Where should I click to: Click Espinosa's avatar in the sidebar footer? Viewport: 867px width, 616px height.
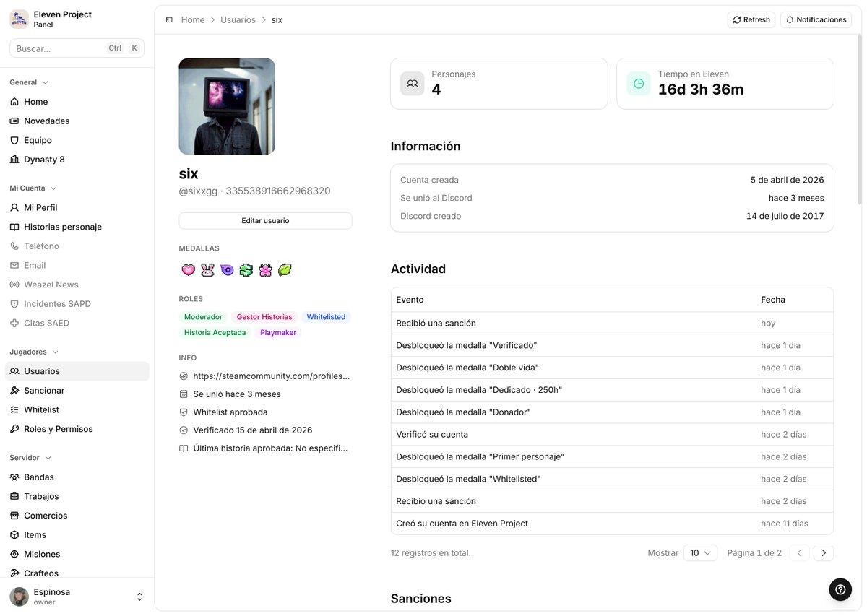20,597
